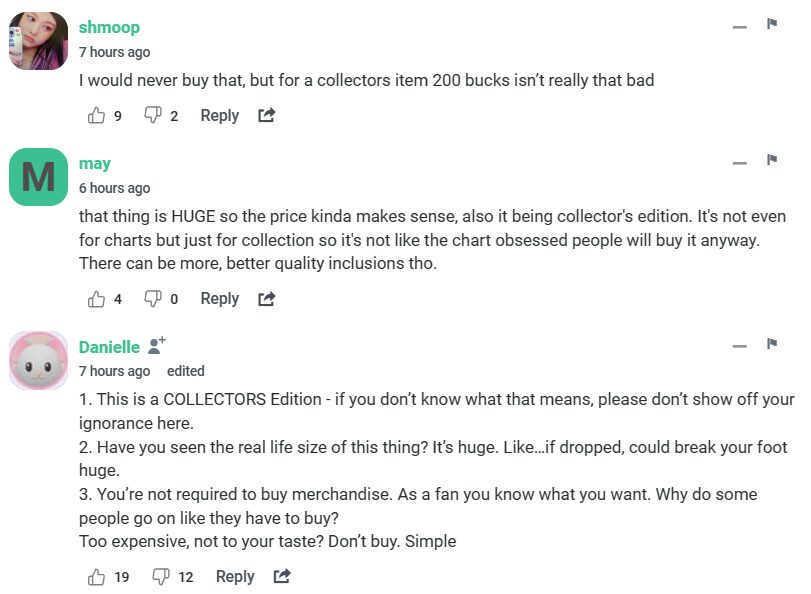Downvote Danielle's comment
The width and height of the screenshot is (811, 594).
pyautogui.click(x=160, y=577)
